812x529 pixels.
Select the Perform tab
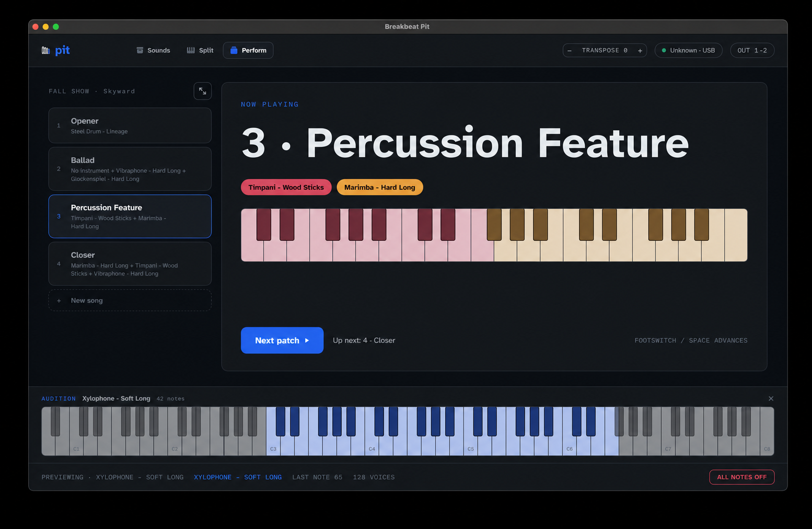pos(248,50)
